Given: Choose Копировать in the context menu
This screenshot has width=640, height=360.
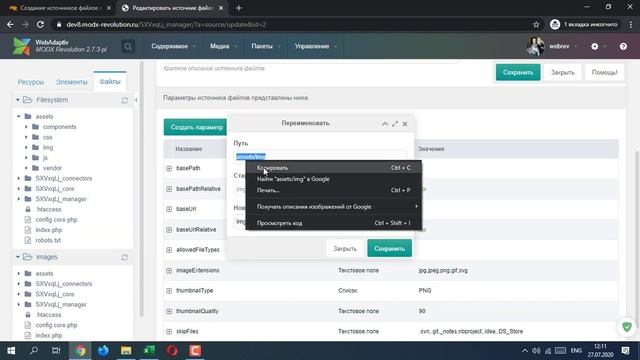Looking at the screenshot, I should (333, 168).
